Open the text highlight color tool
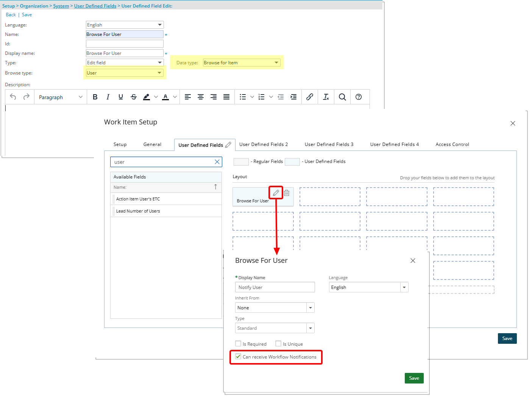Viewport: 532px width, 399px height. click(147, 97)
